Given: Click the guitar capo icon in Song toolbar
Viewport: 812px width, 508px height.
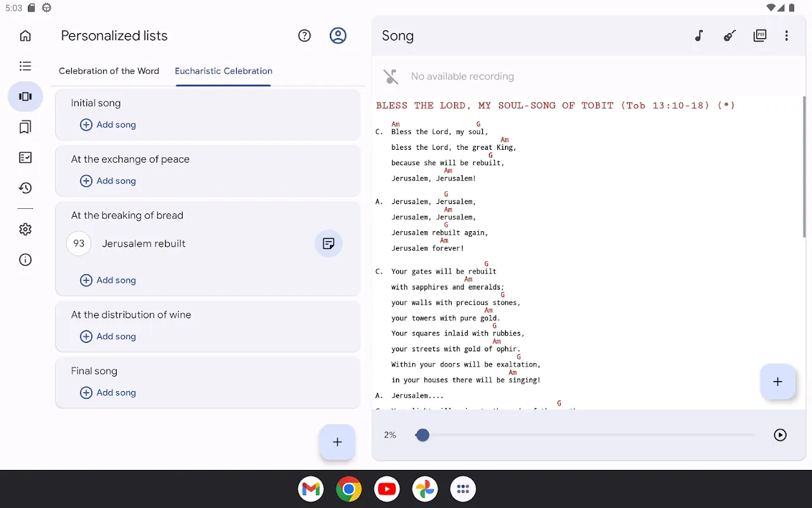Looking at the screenshot, I should pos(730,36).
